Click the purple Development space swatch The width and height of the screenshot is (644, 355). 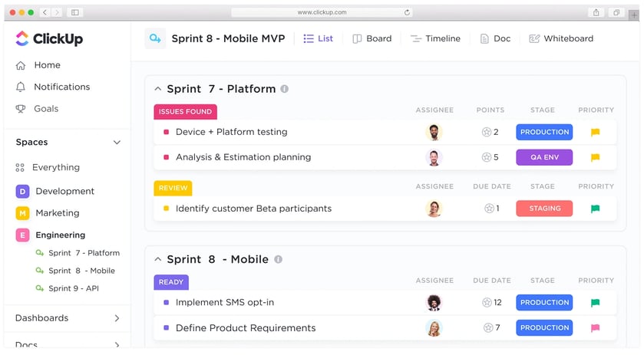click(22, 192)
